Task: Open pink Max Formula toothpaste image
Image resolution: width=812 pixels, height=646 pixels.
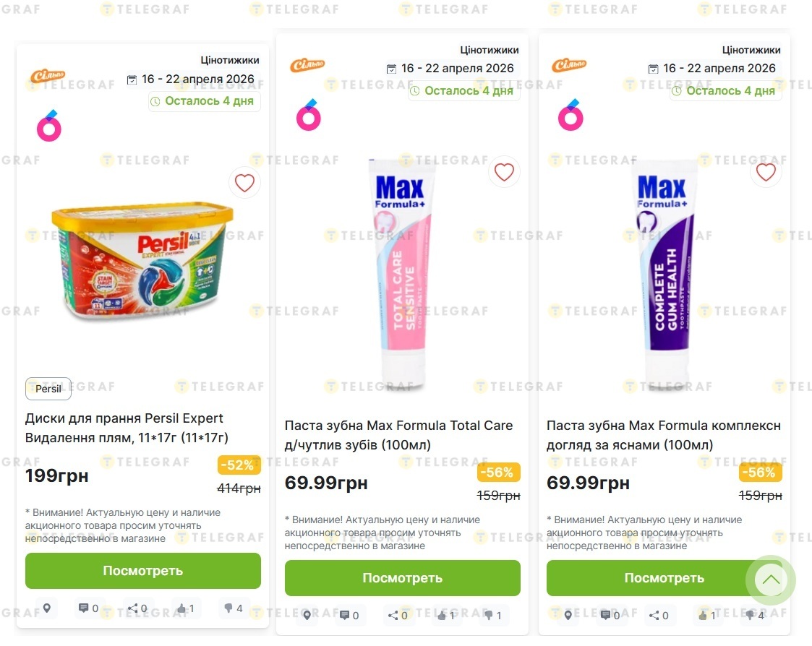Action: 402,275
